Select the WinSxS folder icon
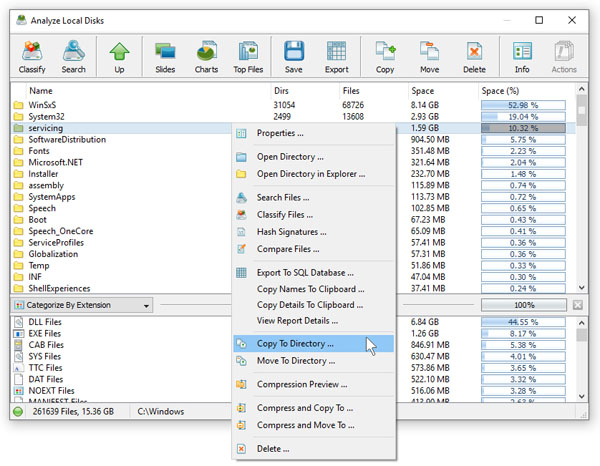The image size is (600, 466). click(x=18, y=105)
